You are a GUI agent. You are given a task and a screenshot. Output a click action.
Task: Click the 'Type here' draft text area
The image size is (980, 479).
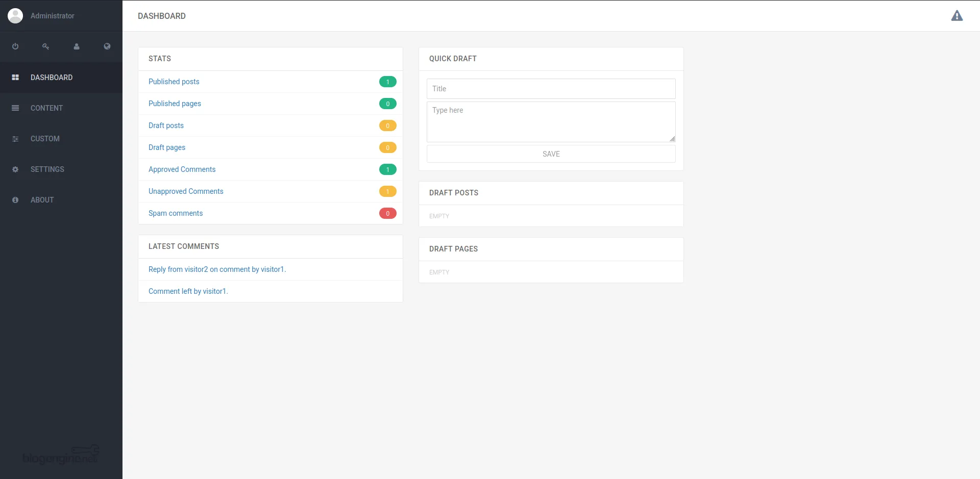pos(551,121)
